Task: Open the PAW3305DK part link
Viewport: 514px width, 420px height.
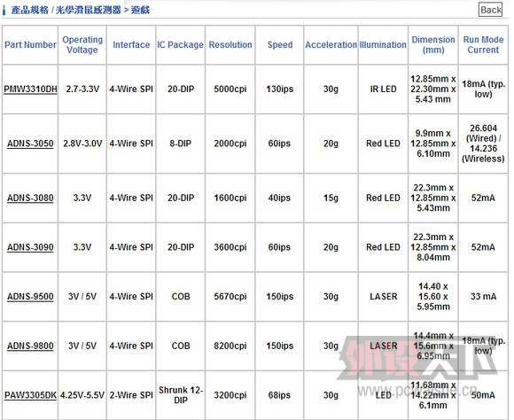Action: point(30,395)
